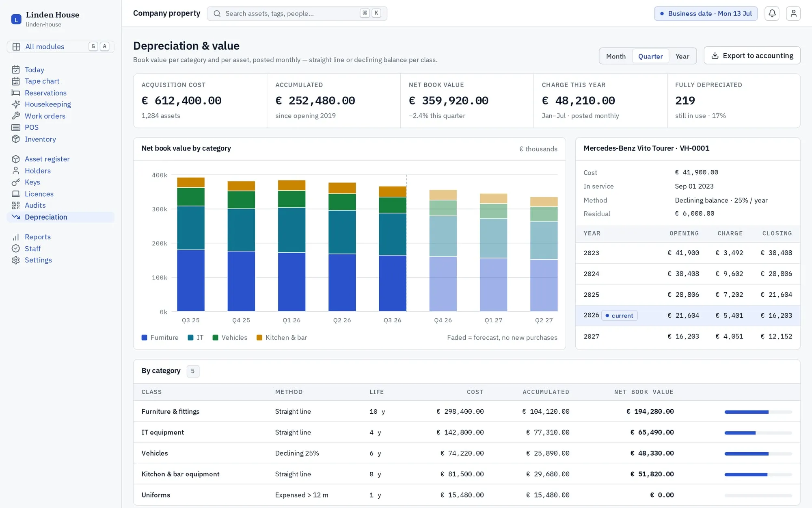Toggle IT series in chart legend
This screenshot has height=508, width=812.
[x=196, y=337]
